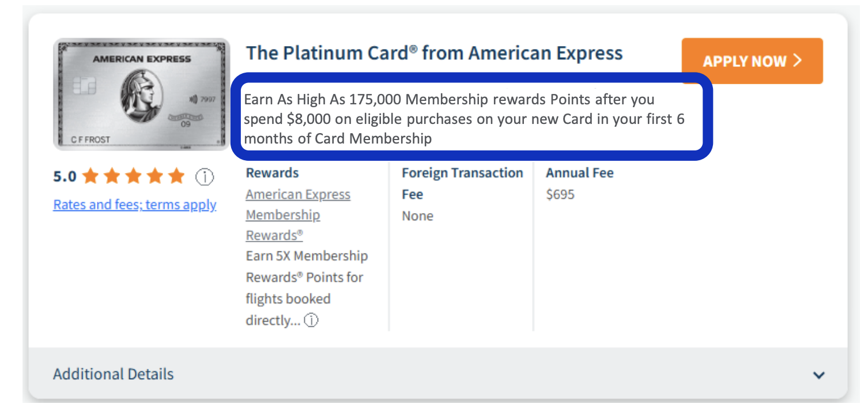Click the second star of the rating row
Viewport: 868px width, 415px height.
pyautogui.click(x=112, y=177)
